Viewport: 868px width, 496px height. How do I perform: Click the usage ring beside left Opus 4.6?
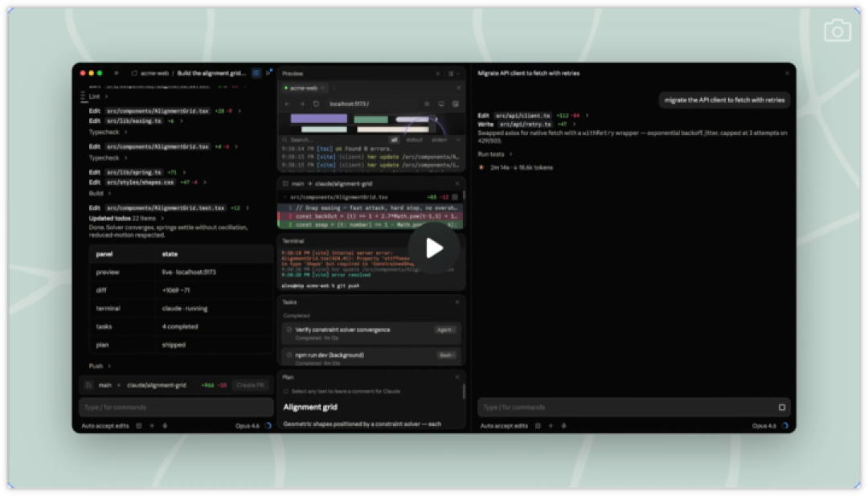(268, 426)
